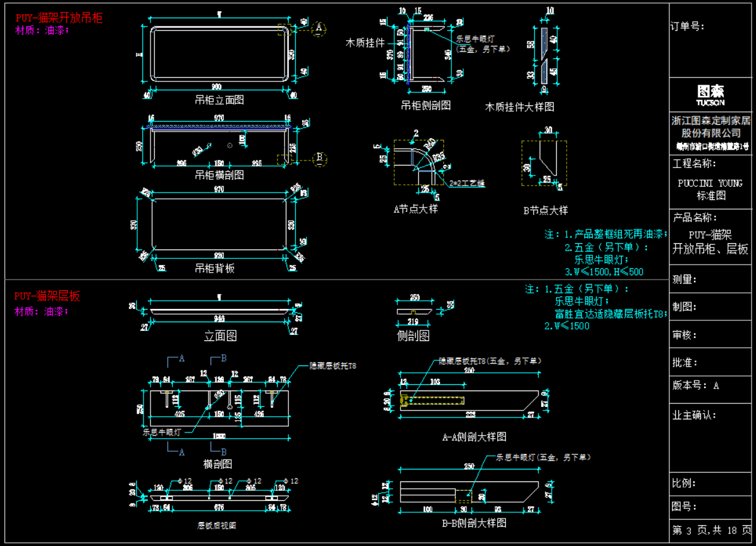Click the circled B node marker
756x546 pixels.
click(x=319, y=157)
